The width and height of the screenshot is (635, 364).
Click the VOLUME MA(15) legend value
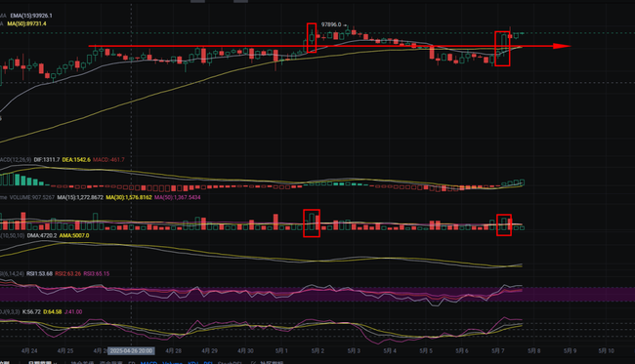(x=80, y=197)
